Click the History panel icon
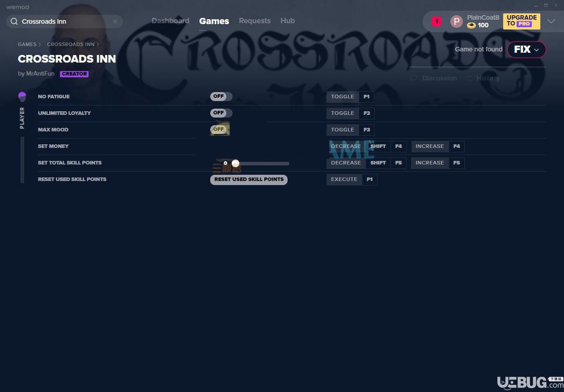 coord(469,78)
